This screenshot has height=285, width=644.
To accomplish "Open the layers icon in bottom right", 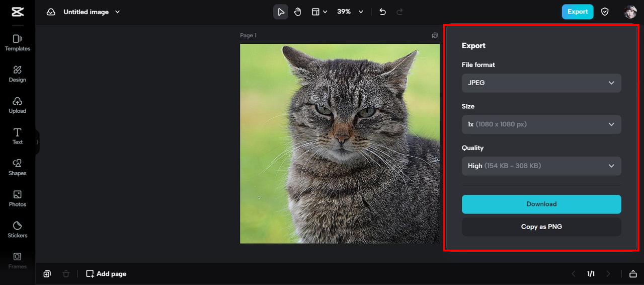I will tap(633, 274).
